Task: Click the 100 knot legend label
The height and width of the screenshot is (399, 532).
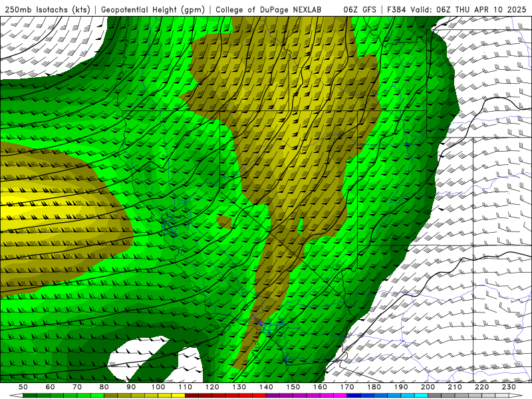Action: point(158,387)
